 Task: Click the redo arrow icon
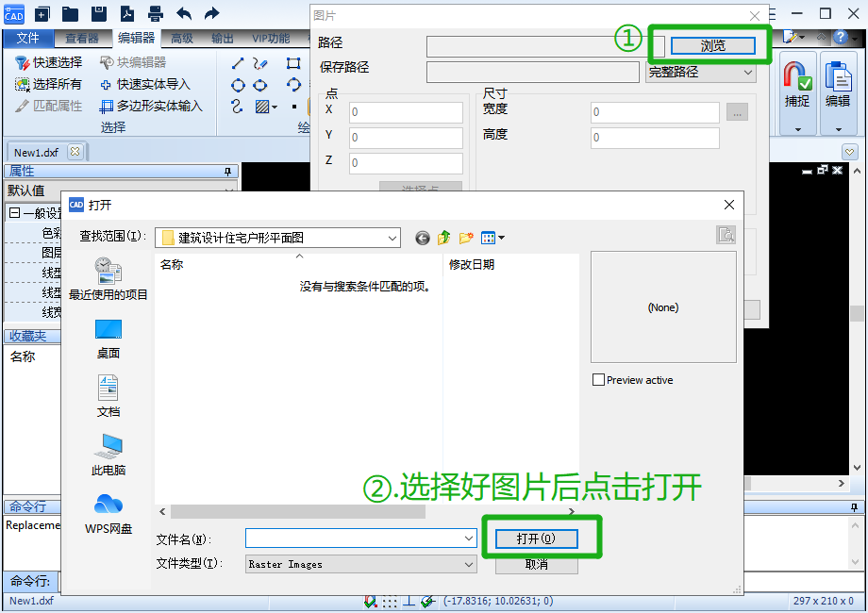(211, 14)
